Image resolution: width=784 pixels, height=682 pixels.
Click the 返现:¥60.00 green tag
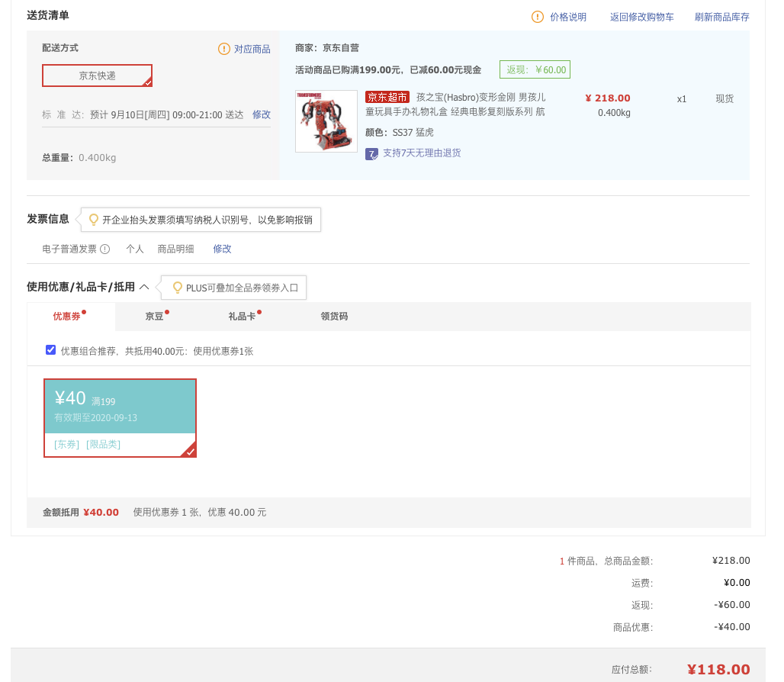535,70
